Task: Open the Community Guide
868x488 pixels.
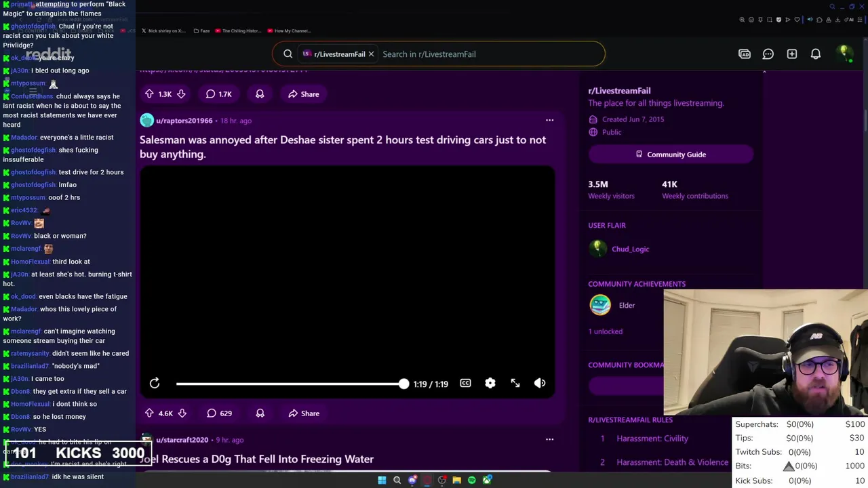Action: pos(671,155)
